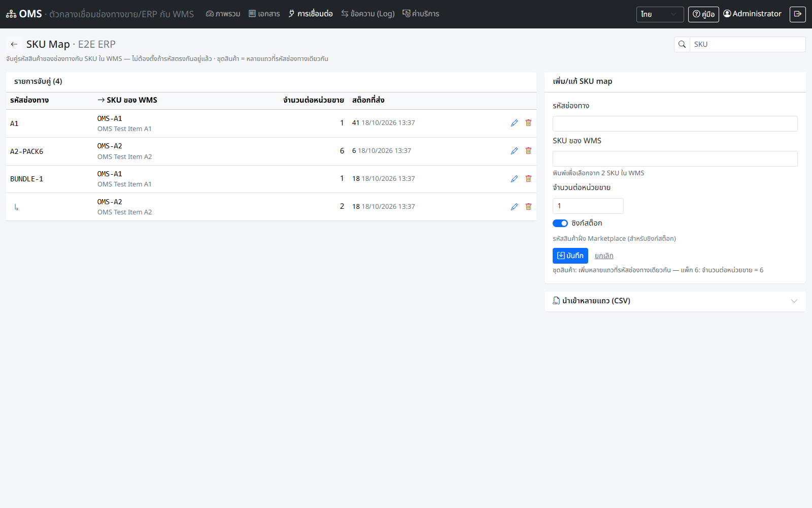Click the OMS Test Item A2 text in A2-PACK6 row
This screenshot has width=812, height=508.
(124, 156)
